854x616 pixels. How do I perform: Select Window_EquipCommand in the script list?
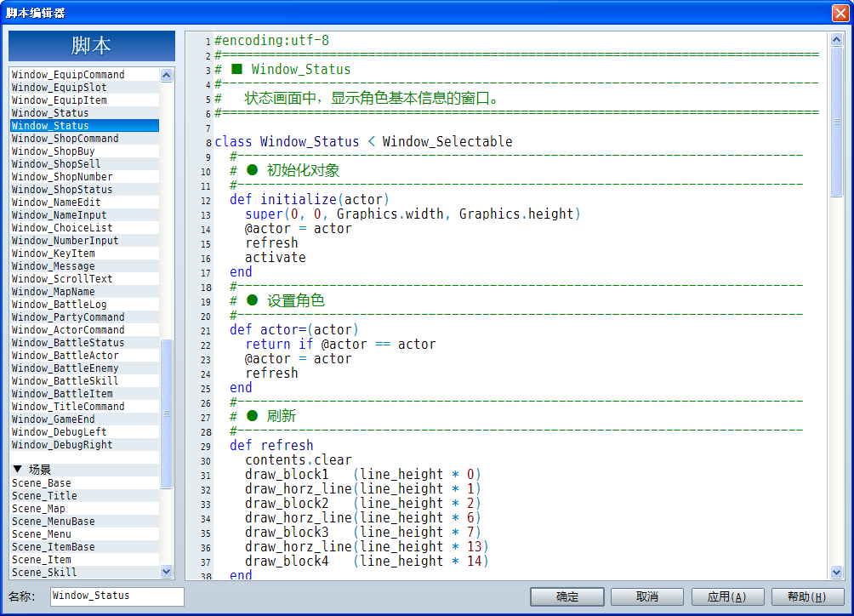tap(85, 75)
